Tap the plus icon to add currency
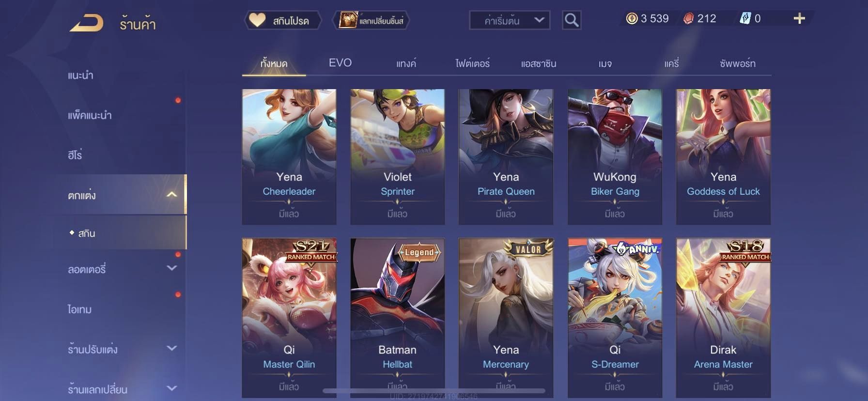The image size is (868, 401). (x=799, y=18)
